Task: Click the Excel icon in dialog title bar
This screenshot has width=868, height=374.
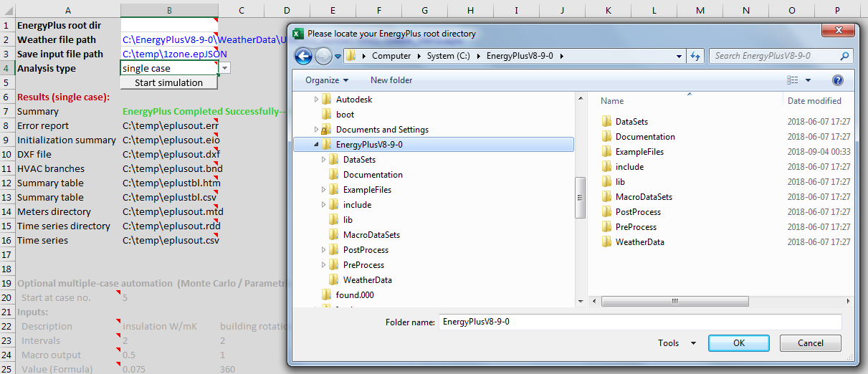Action: (x=298, y=34)
